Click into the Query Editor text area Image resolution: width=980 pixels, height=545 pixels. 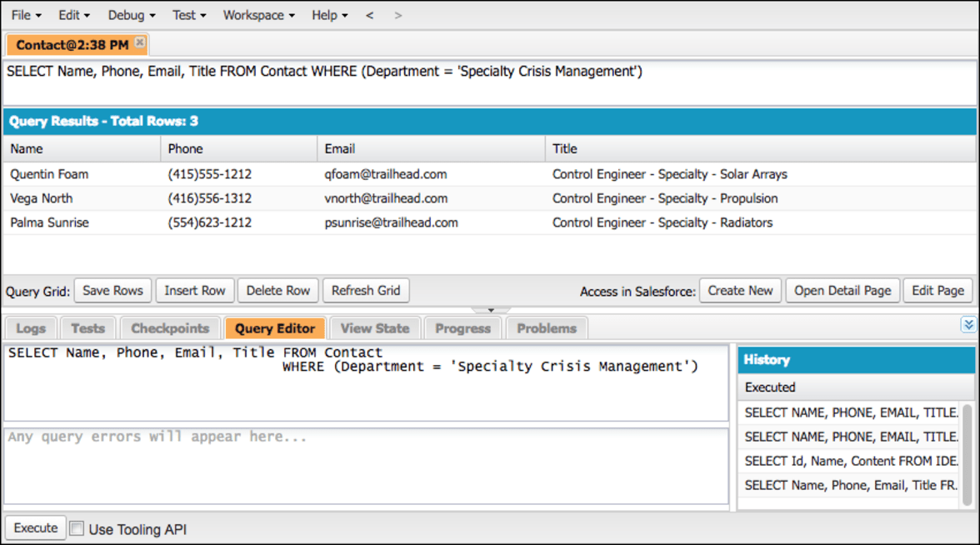(367, 382)
